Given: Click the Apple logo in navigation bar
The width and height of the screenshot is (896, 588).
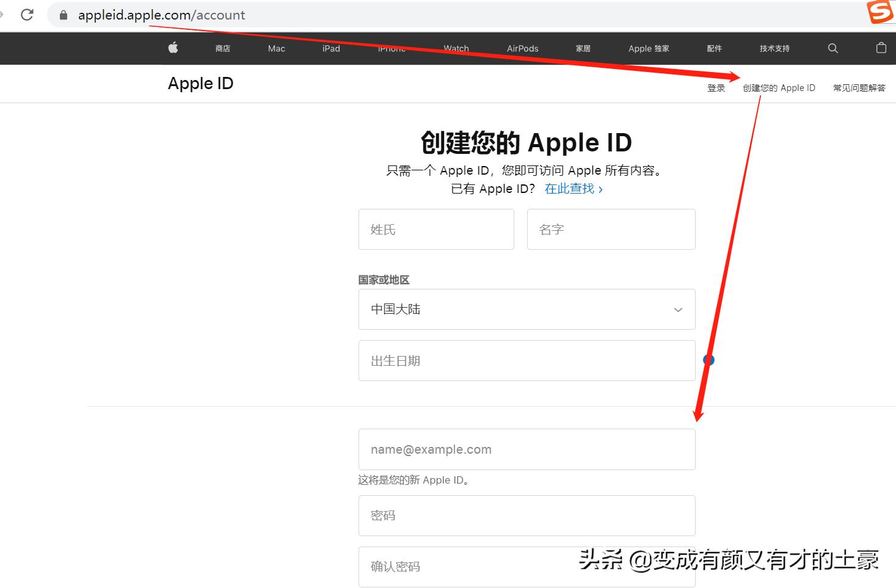Looking at the screenshot, I should pyautogui.click(x=173, y=48).
